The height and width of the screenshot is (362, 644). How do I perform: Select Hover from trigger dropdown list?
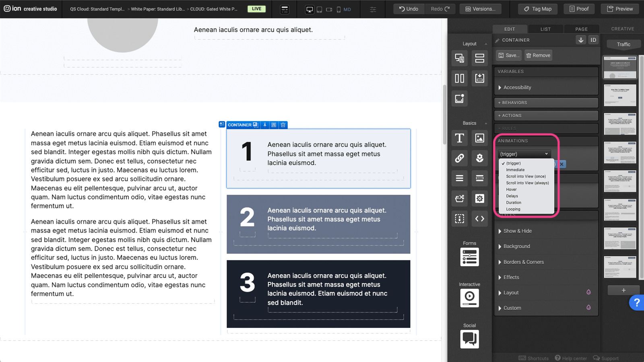point(511,189)
